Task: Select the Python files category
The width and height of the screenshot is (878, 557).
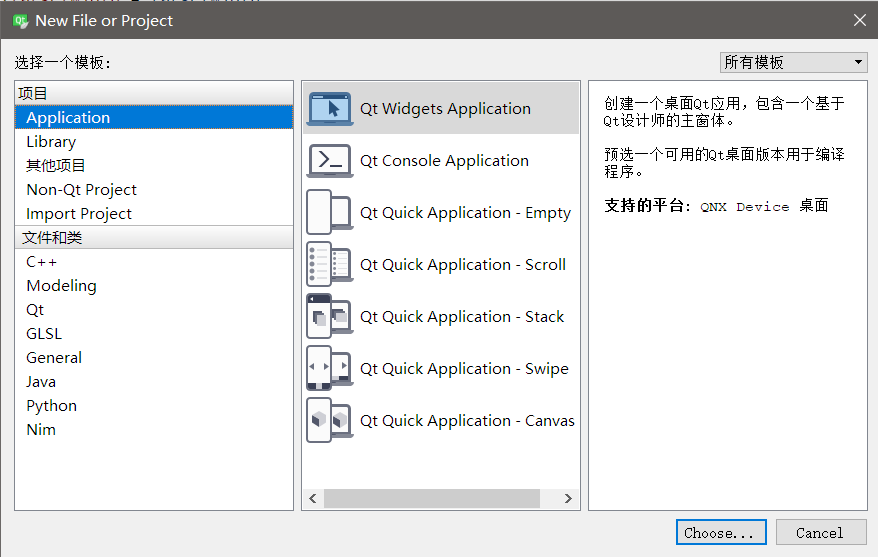Action: [x=154, y=406]
